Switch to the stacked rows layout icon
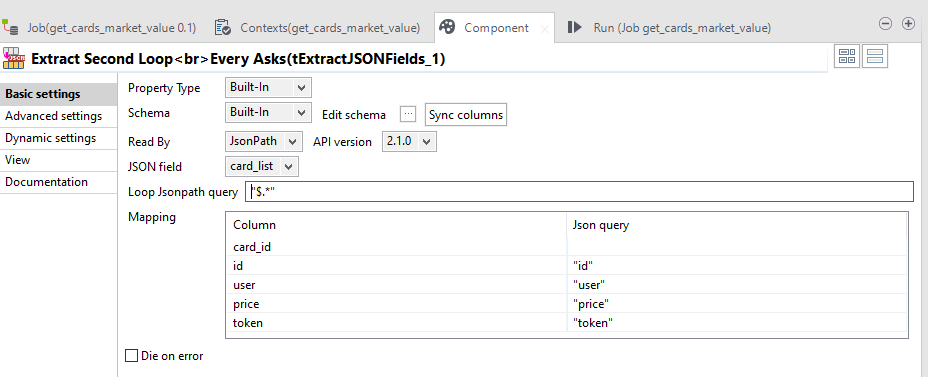Image resolution: width=928 pixels, height=377 pixels. pos(875,56)
